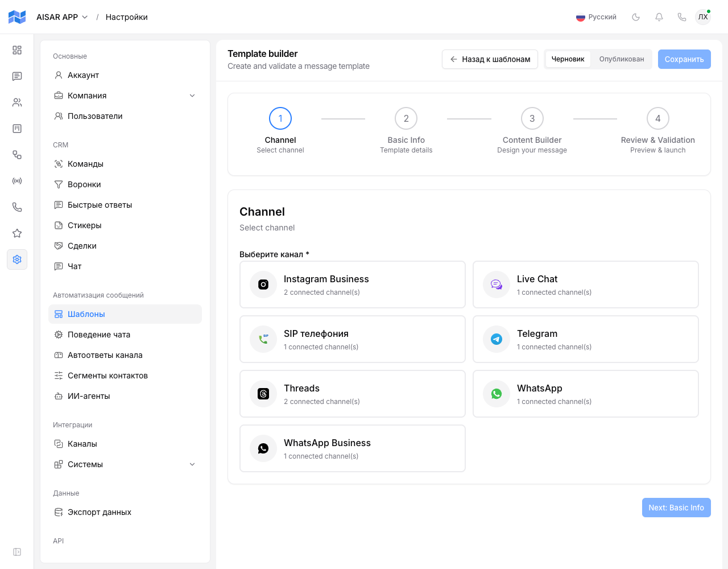728x569 pixels.
Task: Click the Next: Basic Info button
Action: coord(676,508)
